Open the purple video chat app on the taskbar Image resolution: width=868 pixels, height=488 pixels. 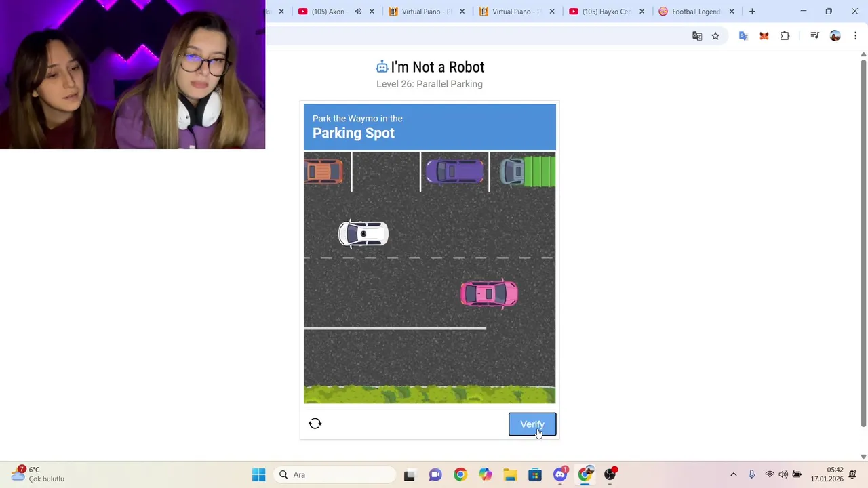tap(435, 474)
